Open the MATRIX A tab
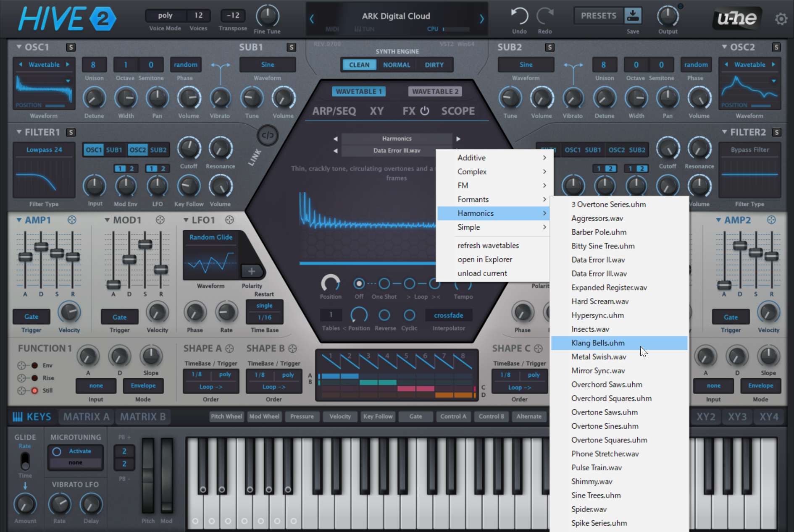This screenshot has width=794, height=532. click(87, 417)
